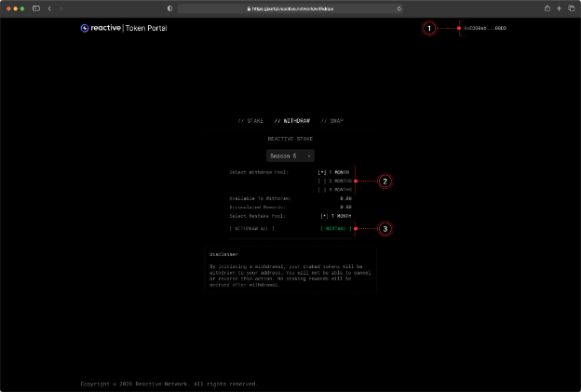Select the 1 MONTH restake pool option
The height and width of the screenshot is (392, 581).
coord(336,216)
